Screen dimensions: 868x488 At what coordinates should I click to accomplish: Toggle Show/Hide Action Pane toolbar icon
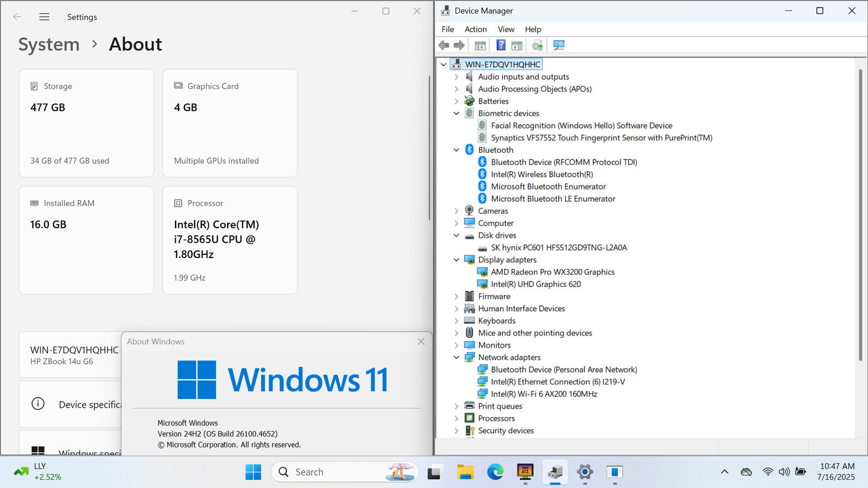click(517, 45)
